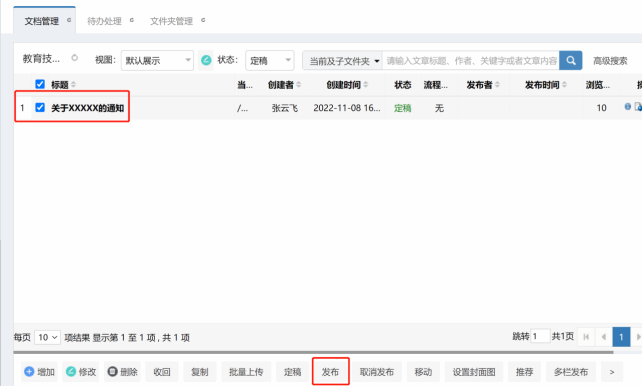Go to first page with pager icon
Screen dimensions: 642x387
click(586, 337)
